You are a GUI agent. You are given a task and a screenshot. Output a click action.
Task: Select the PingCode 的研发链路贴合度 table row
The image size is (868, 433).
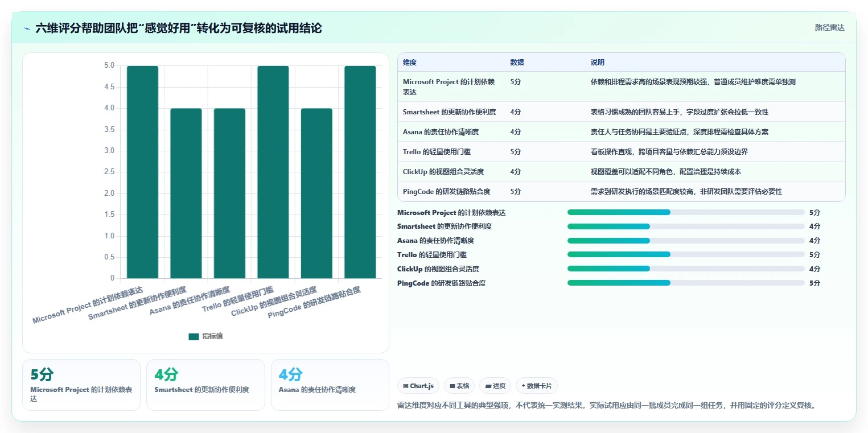(621, 191)
